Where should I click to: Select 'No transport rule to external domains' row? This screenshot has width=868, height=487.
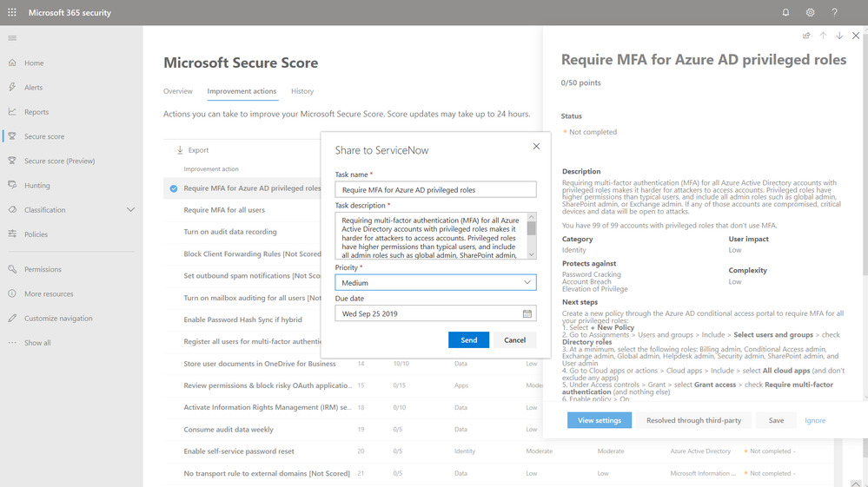[x=267, y=473]
